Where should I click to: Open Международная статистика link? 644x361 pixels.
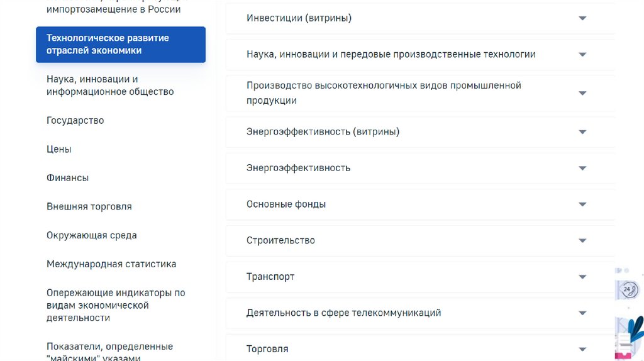tap(111, 264)
